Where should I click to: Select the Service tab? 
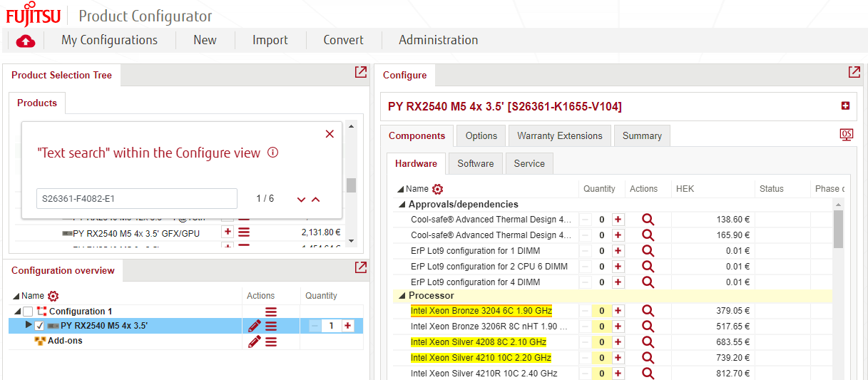coord(529,163)
